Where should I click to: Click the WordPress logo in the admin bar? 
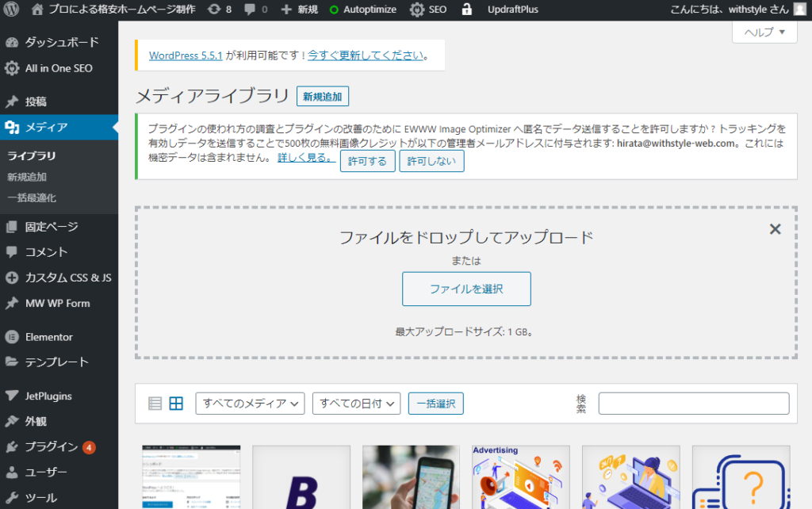point(10,9)
